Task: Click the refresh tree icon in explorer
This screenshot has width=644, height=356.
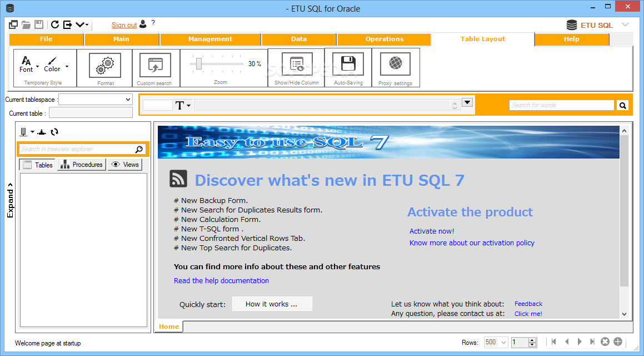Action: (54, 132)
